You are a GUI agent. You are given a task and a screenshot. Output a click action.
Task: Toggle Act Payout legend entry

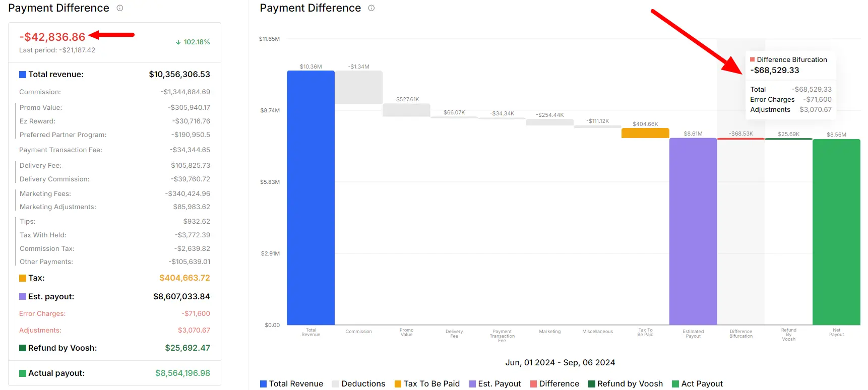click(x=698, y=384)
